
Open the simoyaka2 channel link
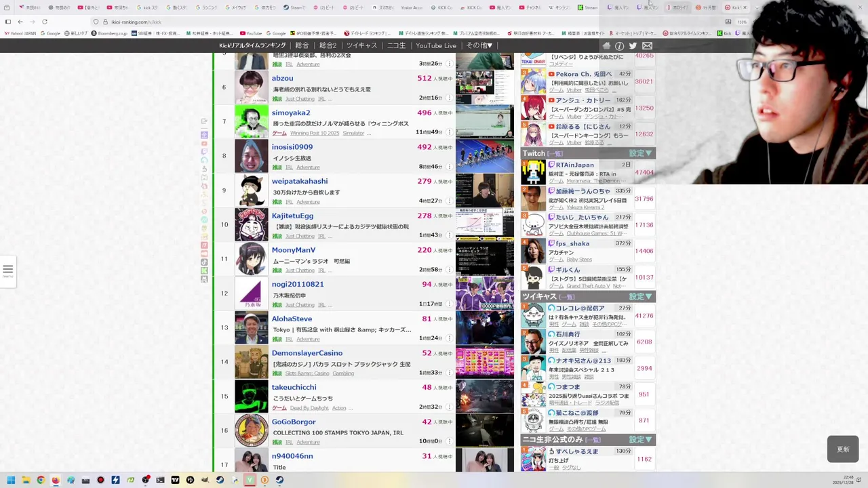[291, 113]
